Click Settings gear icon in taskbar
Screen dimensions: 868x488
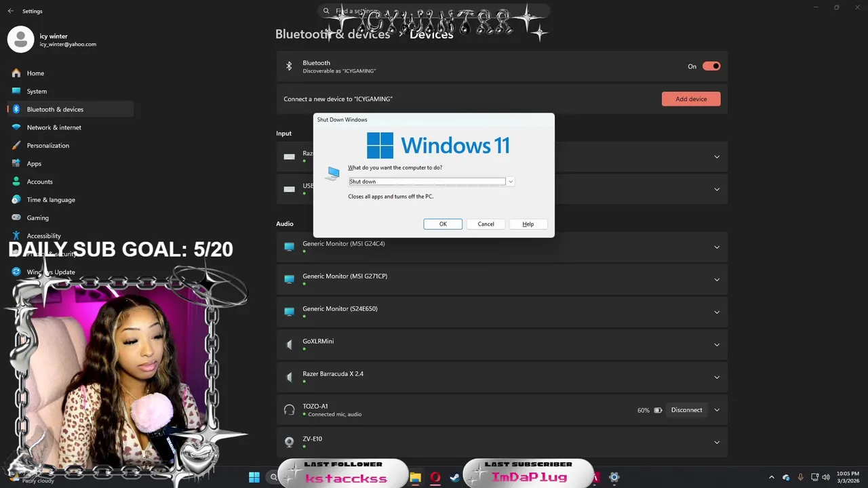(x=614, y=477)
